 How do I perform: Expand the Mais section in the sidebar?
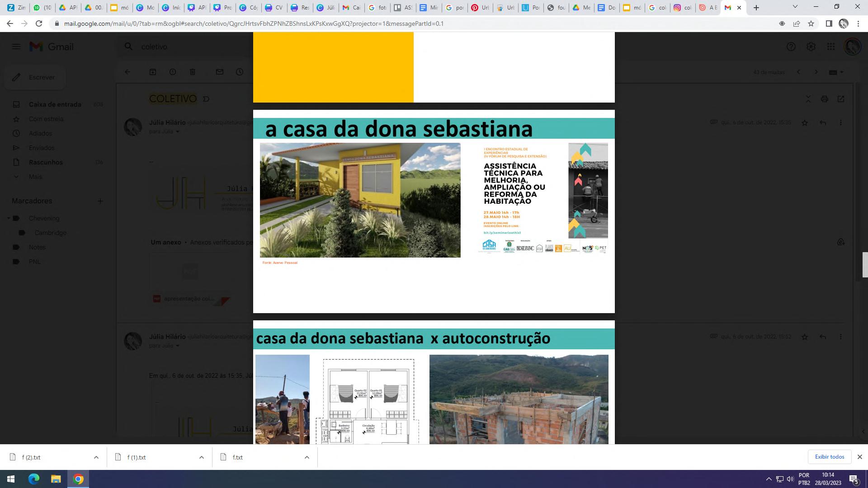click(x=35, y=177)
